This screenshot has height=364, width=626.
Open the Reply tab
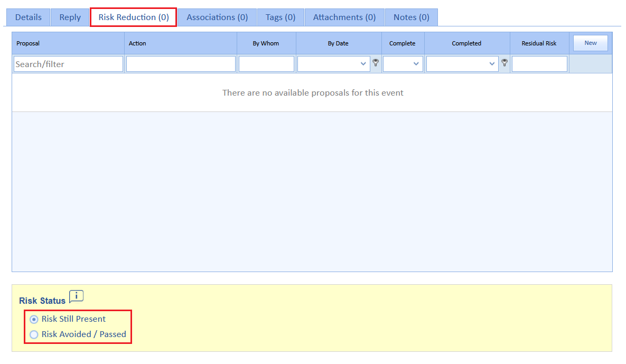pyautogui.click(x=70, y=17)
